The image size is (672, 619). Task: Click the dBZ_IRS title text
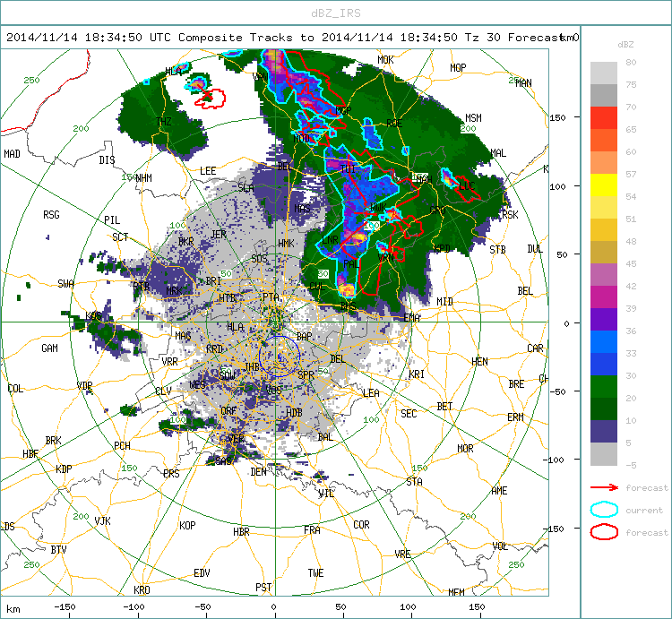click(x=336, y=13)
